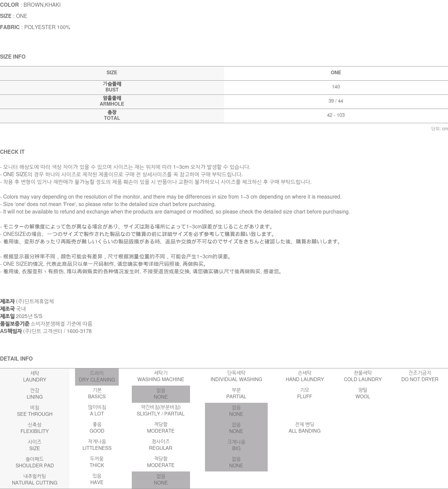Viewport: 448px width, 489px height.
Task: Choose THICK in the shoulder pad row
Action: pyautogui.click(x=97, y=462)
